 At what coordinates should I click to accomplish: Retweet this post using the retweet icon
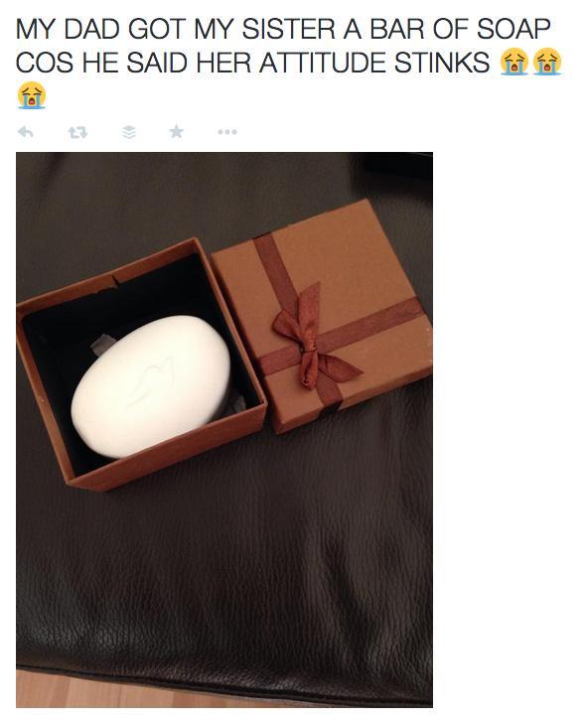pos(77,132)
